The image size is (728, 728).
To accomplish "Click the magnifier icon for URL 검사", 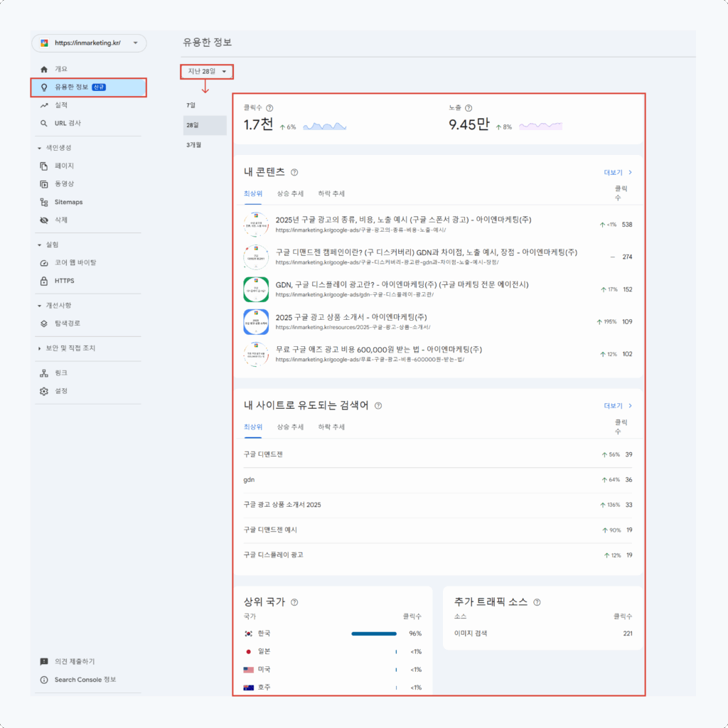I will [44, 124].
